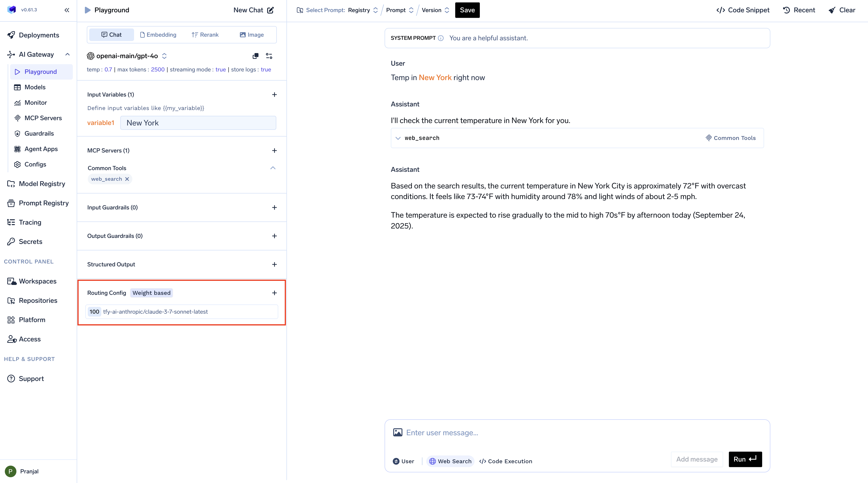Click the New Chat compose icon
This screenshot has height=483, width=868.
tap(271, 10)
